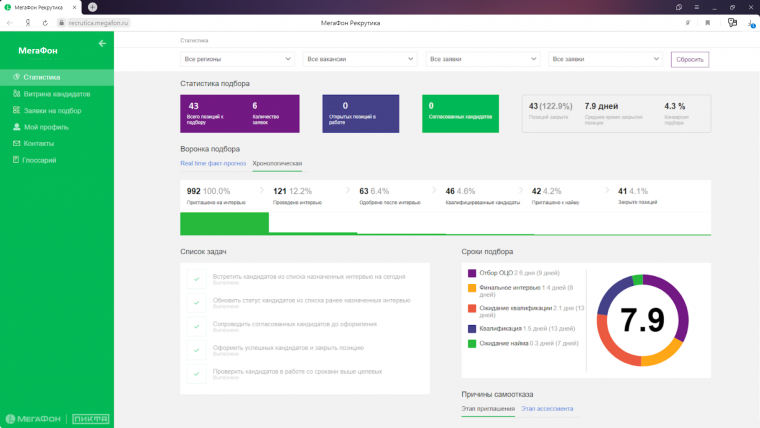The width and height of the screenshot is (760, 428).
Task: Select the Этап ассессмента tab
Action: tap(547, 409)
